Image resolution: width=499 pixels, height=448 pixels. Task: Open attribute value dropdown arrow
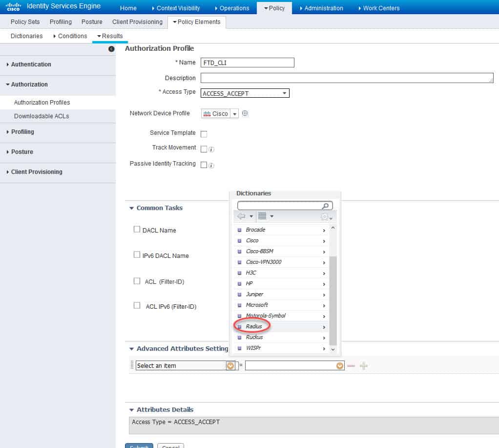pyautogui.click(x=340, y=366)
